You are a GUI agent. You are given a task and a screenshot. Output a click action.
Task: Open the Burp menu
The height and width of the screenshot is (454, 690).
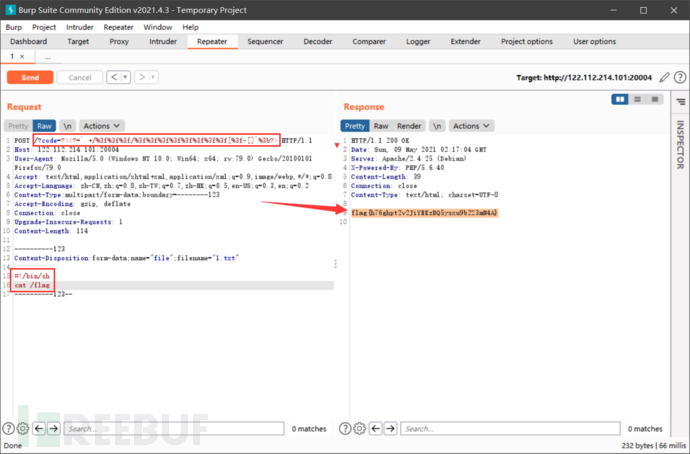[14, 27]
